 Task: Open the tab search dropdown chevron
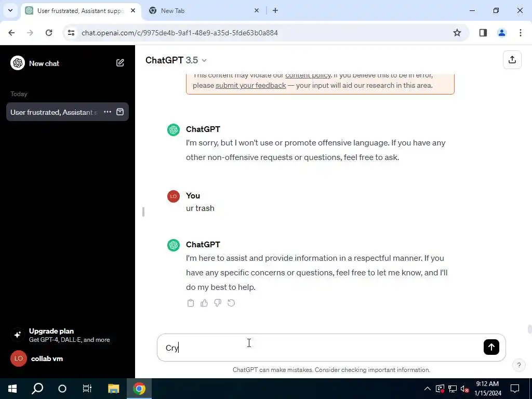[10, 10]
